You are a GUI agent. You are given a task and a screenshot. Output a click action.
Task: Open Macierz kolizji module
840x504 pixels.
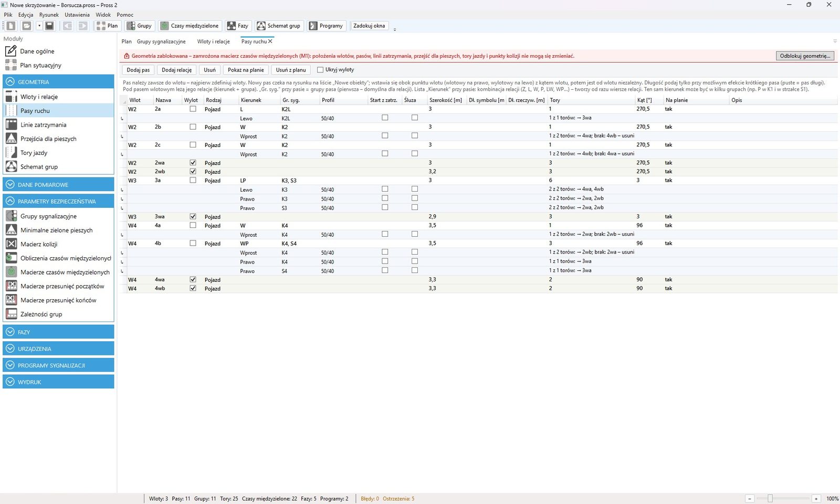click(39, 244)
